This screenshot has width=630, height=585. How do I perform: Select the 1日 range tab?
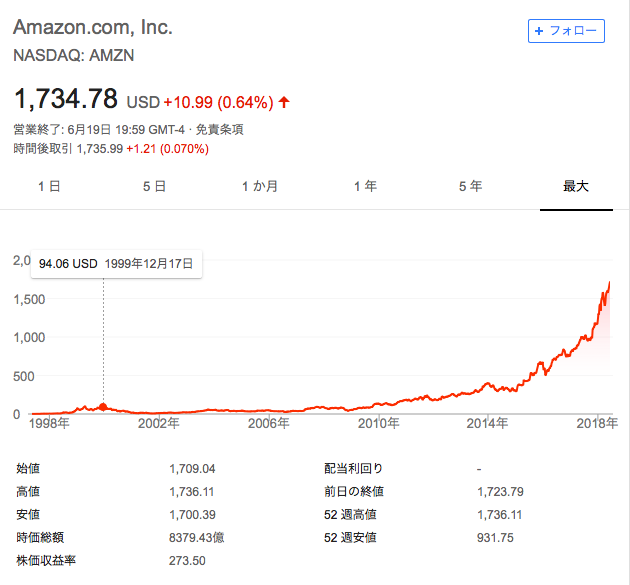tap(49, 186)
